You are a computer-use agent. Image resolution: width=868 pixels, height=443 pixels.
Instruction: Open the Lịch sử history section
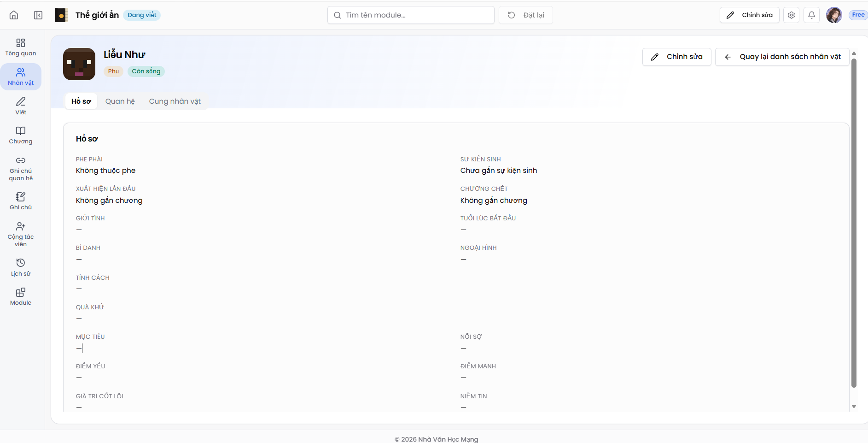pos(21,268)
